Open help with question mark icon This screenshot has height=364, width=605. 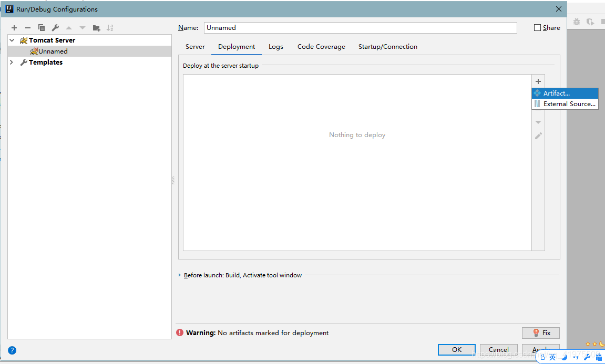click(x=12, y=350)
